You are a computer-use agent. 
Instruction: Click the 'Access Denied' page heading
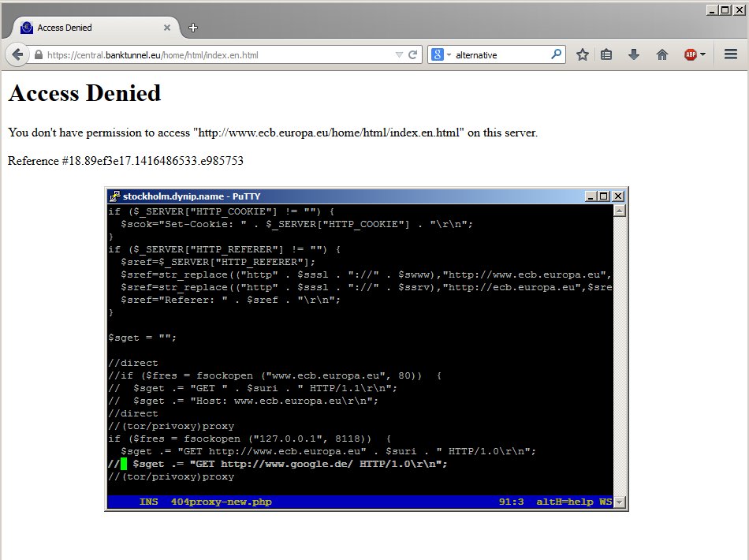[84, 93]
